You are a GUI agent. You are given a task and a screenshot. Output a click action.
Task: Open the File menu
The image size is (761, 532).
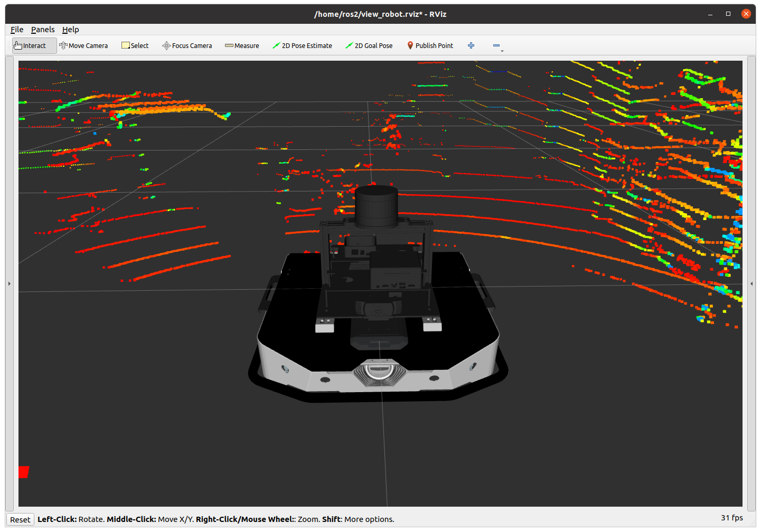[17, 30]
